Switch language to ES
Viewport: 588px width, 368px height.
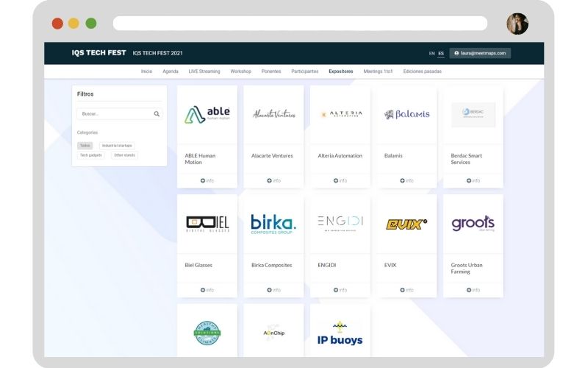(x=441, y=53)
